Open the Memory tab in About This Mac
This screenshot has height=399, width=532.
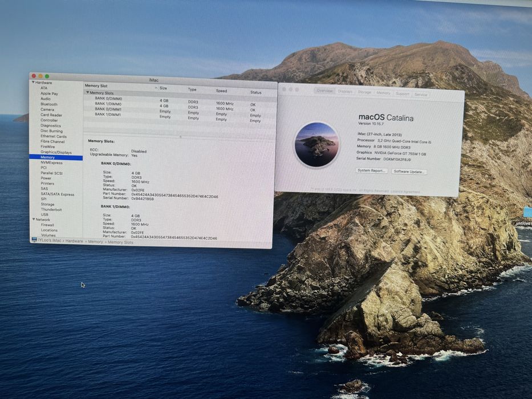pos(383,92)
